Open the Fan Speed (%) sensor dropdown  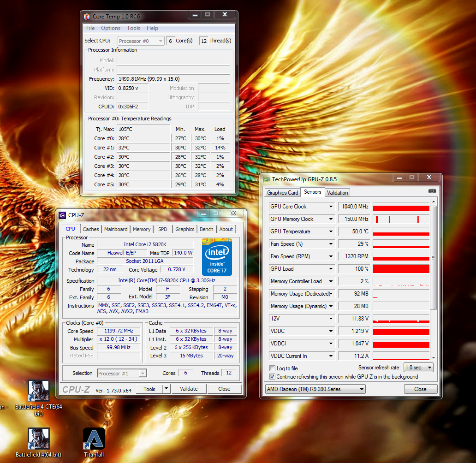tap(331, 244)
